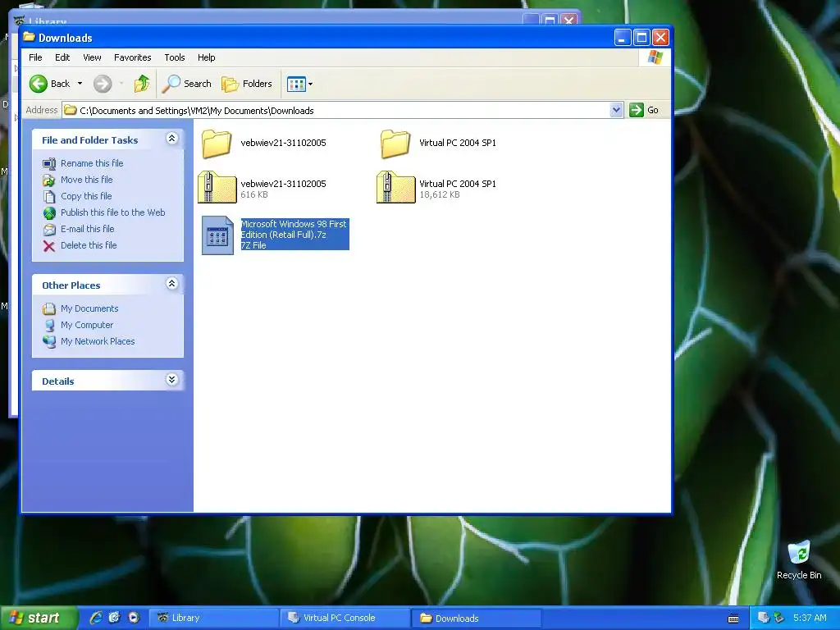Open the Help menu
The width and height of the screenshot is (840, 630).
[206, 57]
